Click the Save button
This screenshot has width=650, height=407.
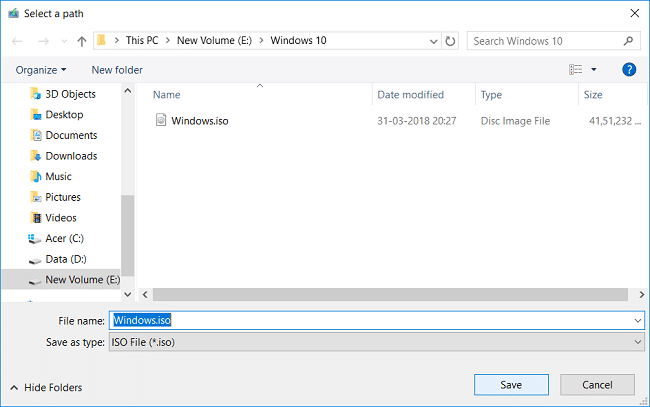tap(511, 385)
